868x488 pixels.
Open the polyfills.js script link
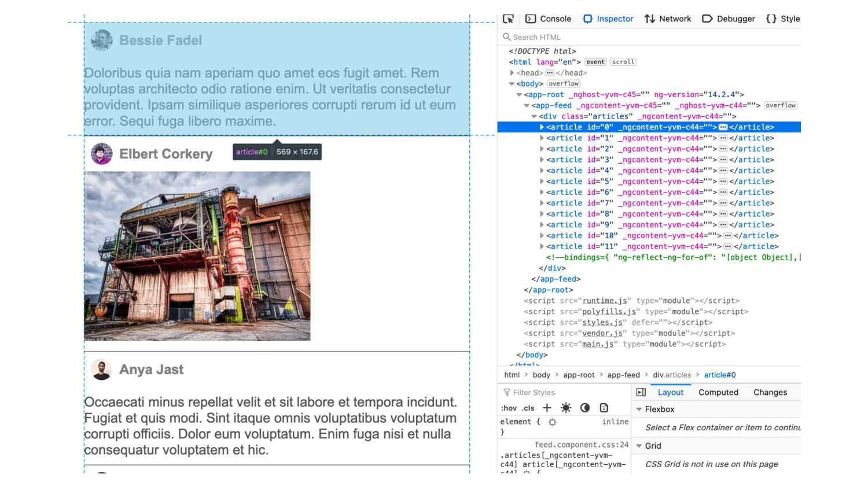[x=609, y=312]
